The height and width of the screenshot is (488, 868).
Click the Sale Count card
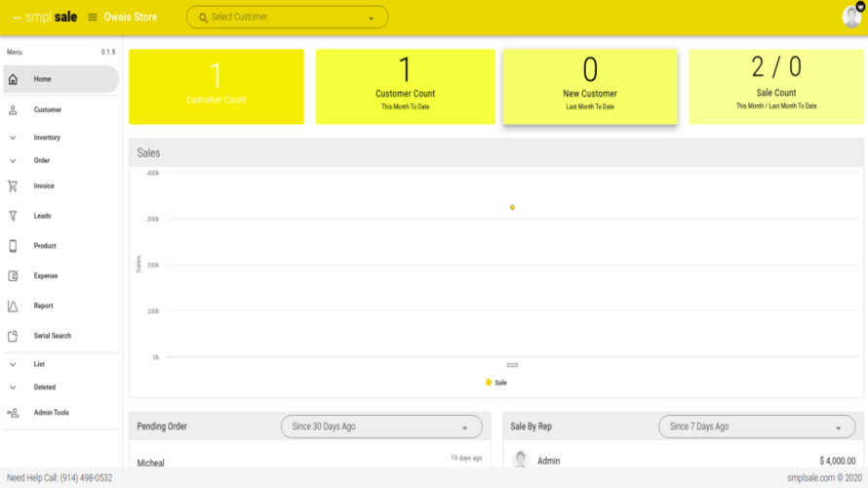click(x=776, y=87)
